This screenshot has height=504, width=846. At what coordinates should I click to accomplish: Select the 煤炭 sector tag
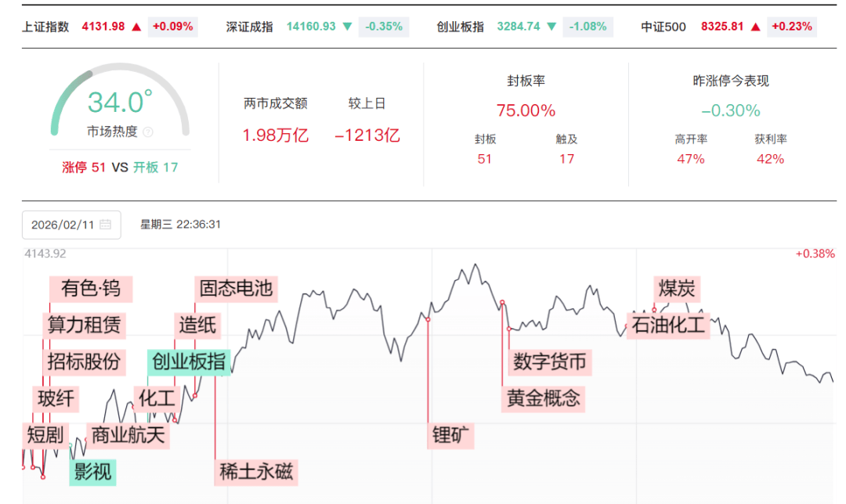pyautogui.click(x=677, y=288)
